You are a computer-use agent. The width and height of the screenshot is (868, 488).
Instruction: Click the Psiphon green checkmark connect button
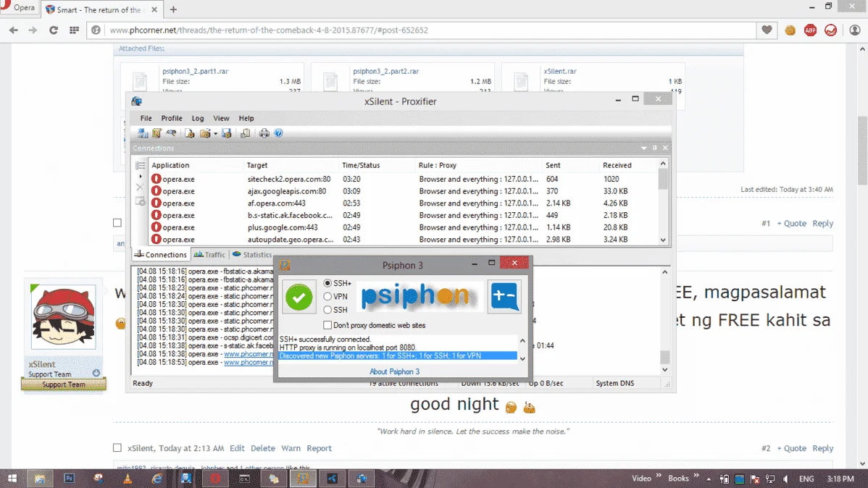299,297
